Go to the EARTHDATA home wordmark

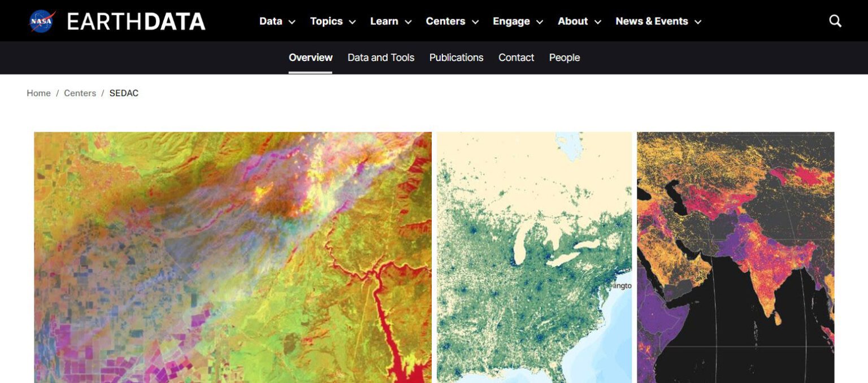[x=136, y=21]
